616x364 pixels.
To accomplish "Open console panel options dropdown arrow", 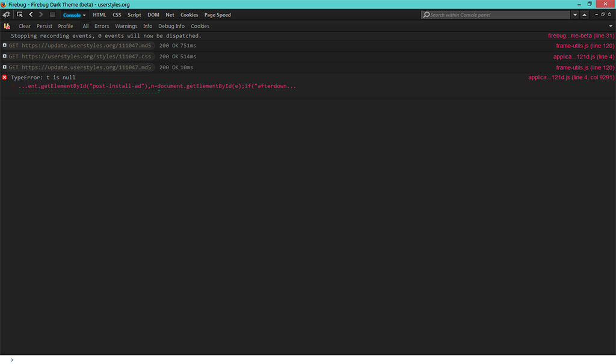I will (611, 26).
